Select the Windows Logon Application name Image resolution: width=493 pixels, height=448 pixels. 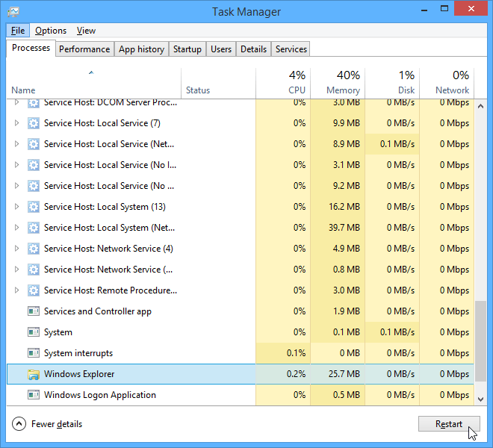100,395
